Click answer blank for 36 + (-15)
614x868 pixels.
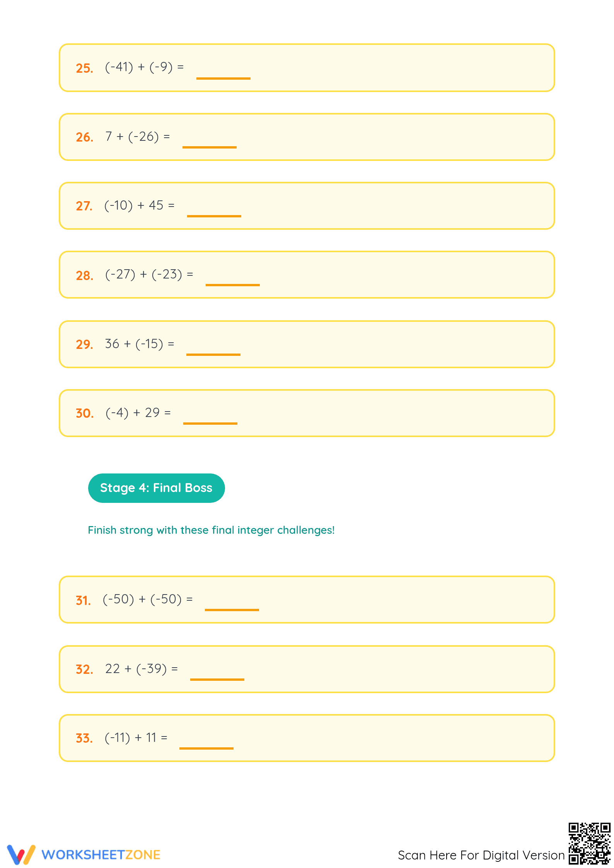click(x=213, y=354)
